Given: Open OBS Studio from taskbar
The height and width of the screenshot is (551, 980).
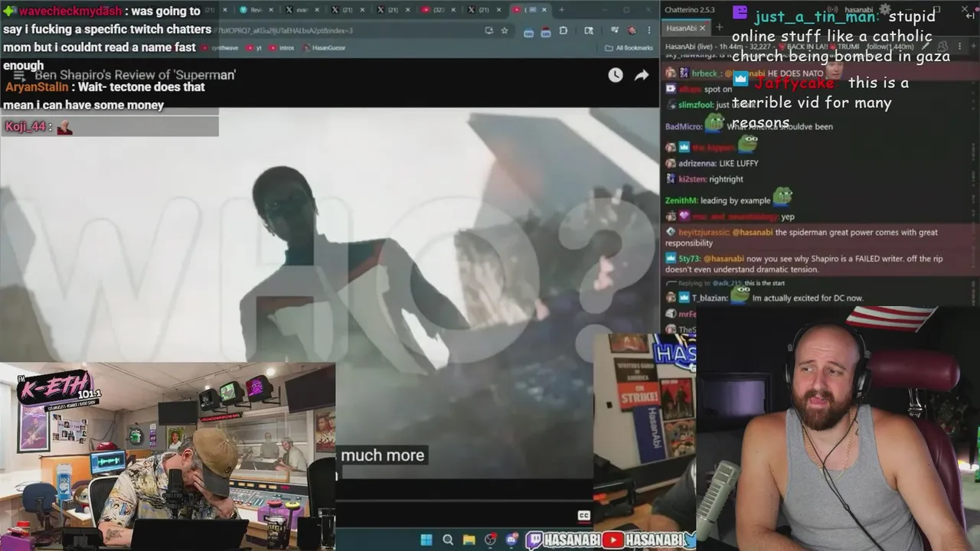Looking at the screenshot, I should [x=491, y=540].
